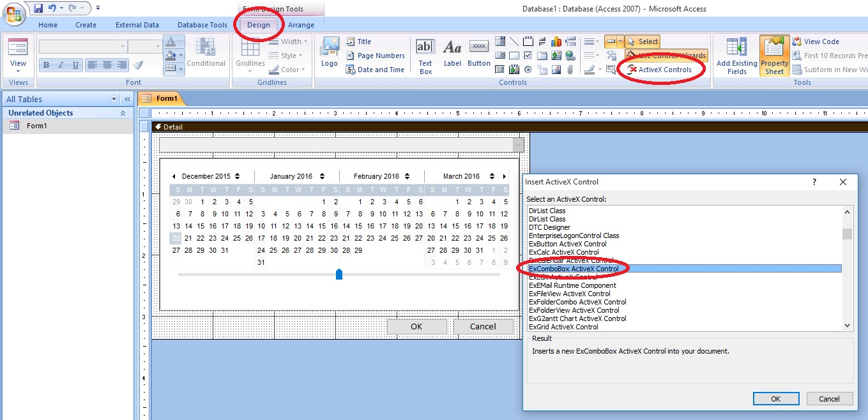Viewport: 868px width, 420px height.
Task: Switch to the Arrange ribbon tab
Action: point(301,25)
